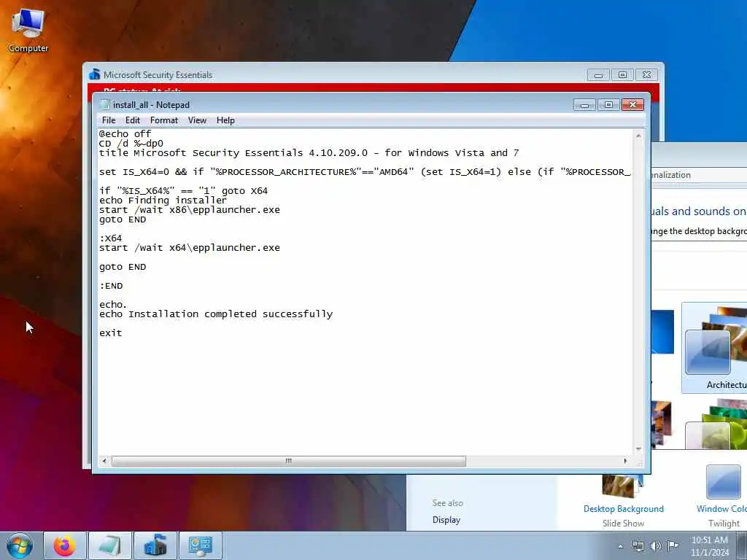747x560 pixels.
Task: Open Notepad's View menu
Action: (x=197, y=120)
